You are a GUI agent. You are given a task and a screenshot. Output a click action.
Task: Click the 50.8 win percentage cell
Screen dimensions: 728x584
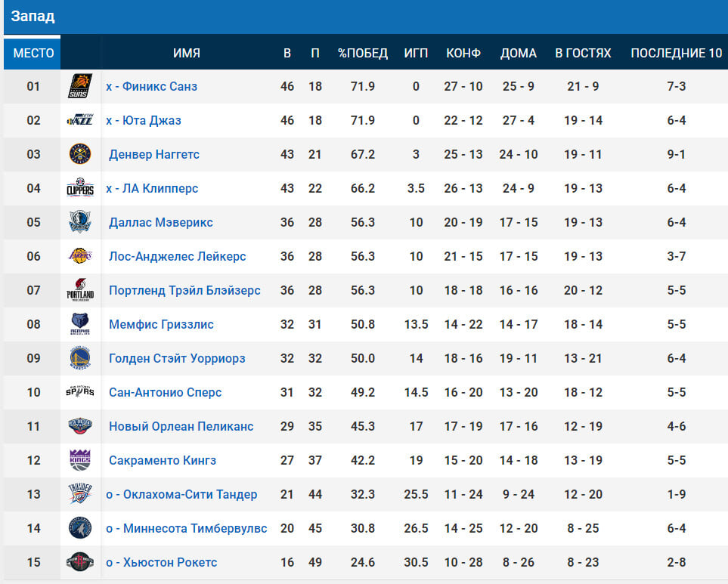[x=363, y=324]
